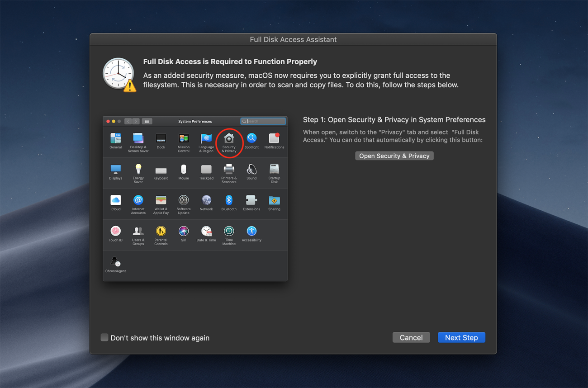Open the Dock preferences icon
This screenshot has width=588, height=388.
click(x=161, y=138)
